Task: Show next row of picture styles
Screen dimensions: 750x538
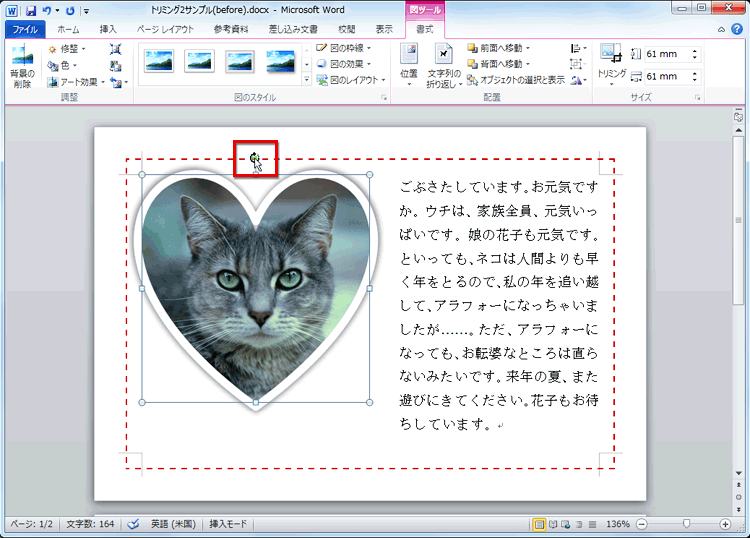Action: tap(307, 64)
